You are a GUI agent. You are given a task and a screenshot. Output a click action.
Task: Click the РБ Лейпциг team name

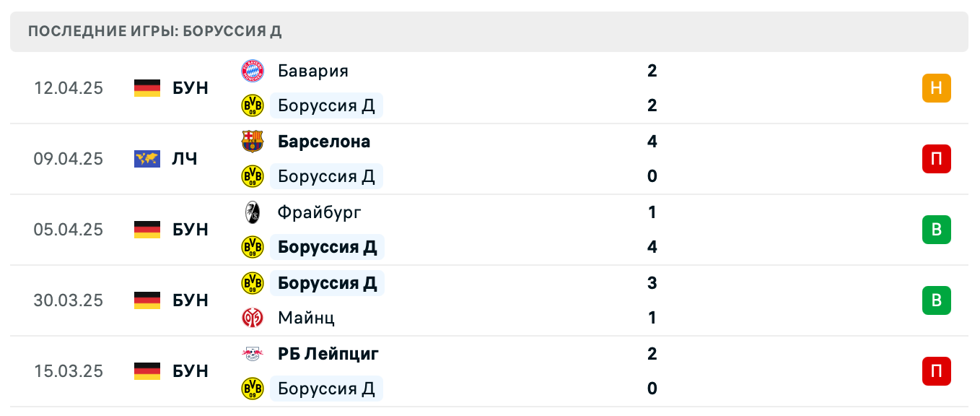328,354
